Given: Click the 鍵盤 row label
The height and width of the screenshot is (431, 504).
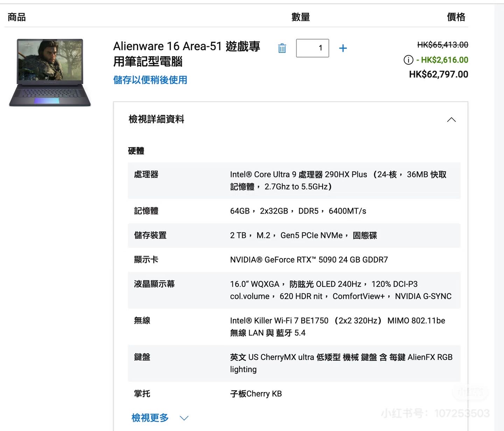Looking at the screenshot, I should 142,357.
